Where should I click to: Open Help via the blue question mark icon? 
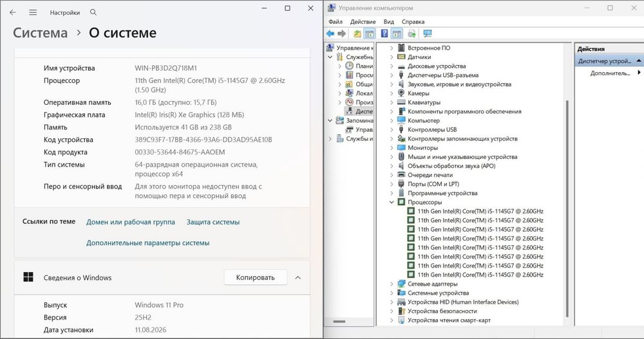(384, 33)
